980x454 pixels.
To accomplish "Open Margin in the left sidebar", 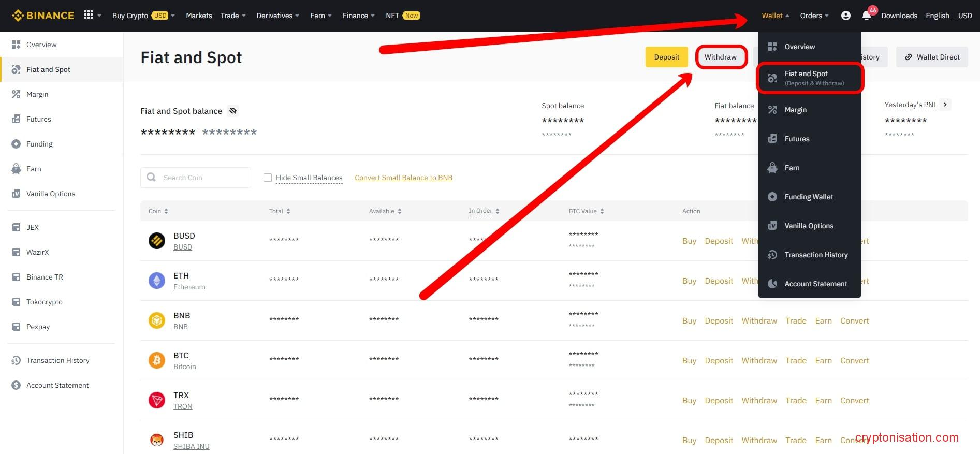I will pyautogui.click(x=37, y=94).
